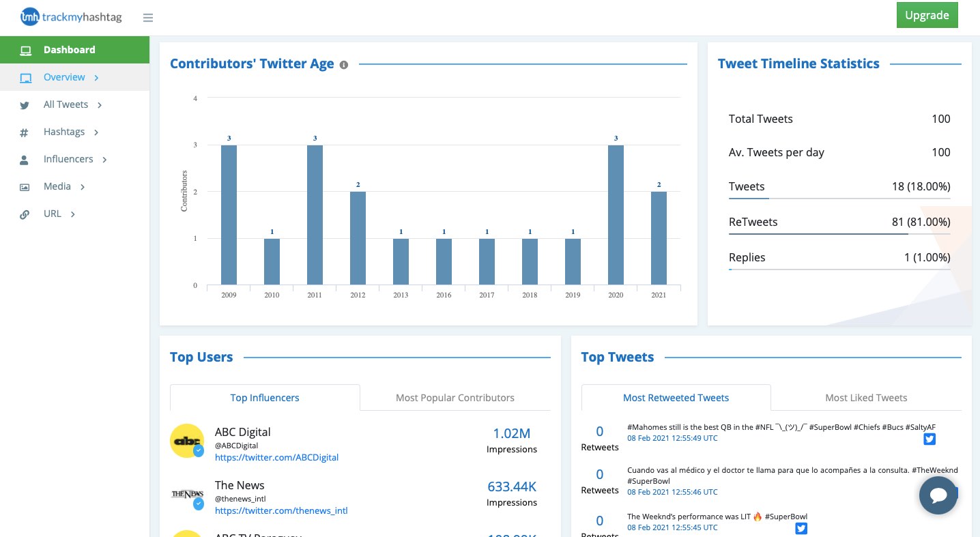Click the image icon beside Media
This screenshot has height=537, width=980.
(x=25, y=187)
